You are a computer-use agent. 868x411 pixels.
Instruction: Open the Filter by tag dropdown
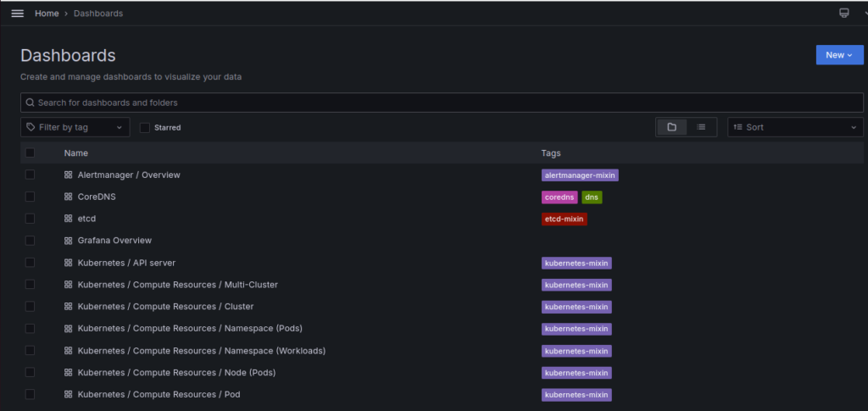[75, 127]
